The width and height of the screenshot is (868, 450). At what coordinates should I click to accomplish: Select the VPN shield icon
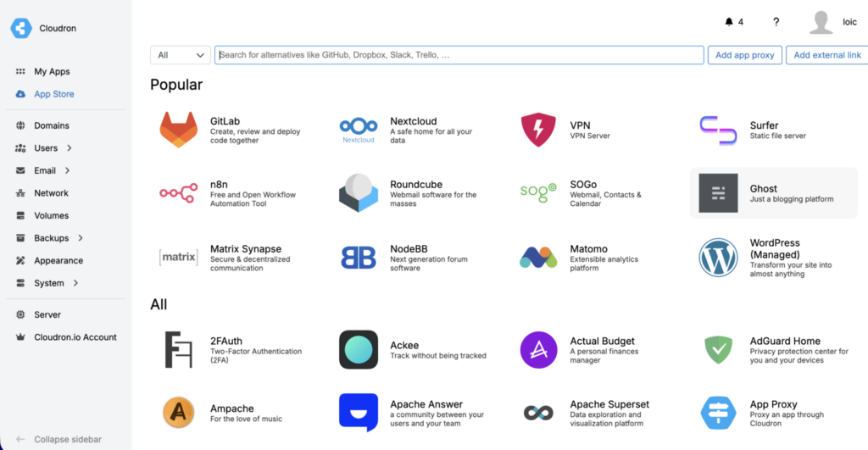pos(538,130)
